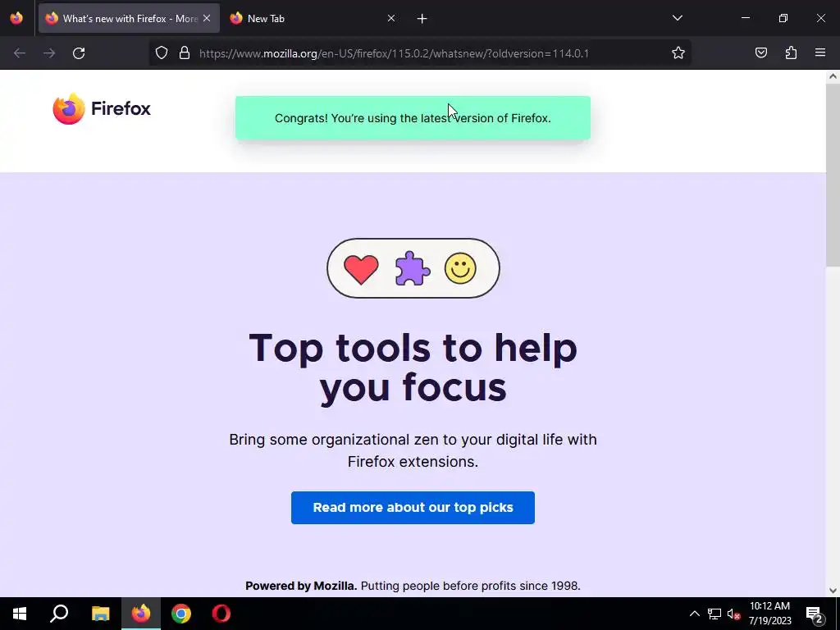
Task: Click Read more about our top picks
Action: pyautogui.click(x=413, y=507)
